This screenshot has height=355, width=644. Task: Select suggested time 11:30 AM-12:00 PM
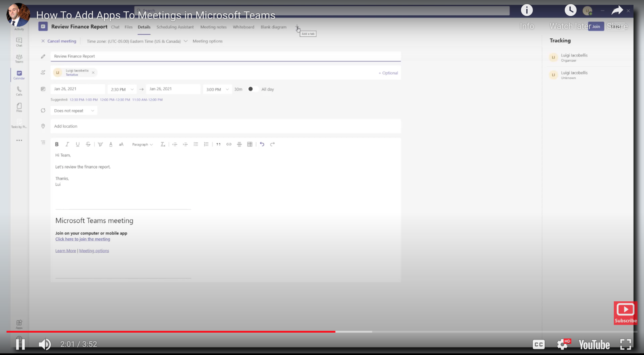tap(147, 100)
